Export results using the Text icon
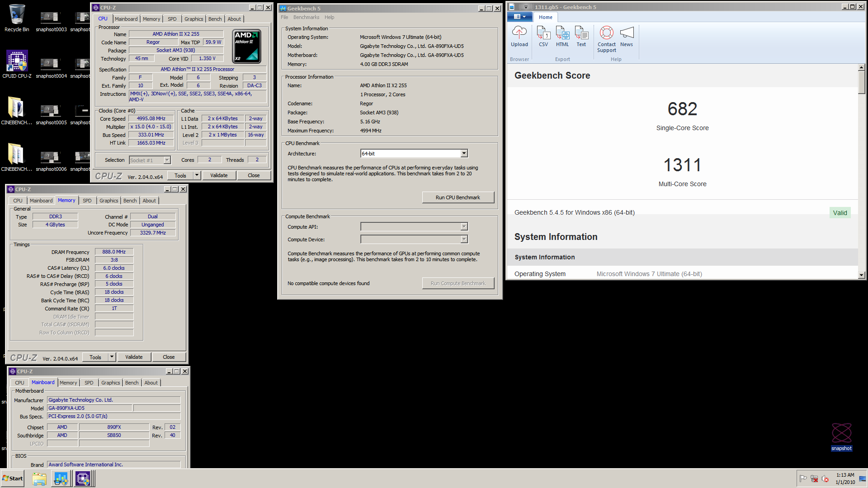Image resolution: width=868 pixels, height=488 pixels. 581,36
